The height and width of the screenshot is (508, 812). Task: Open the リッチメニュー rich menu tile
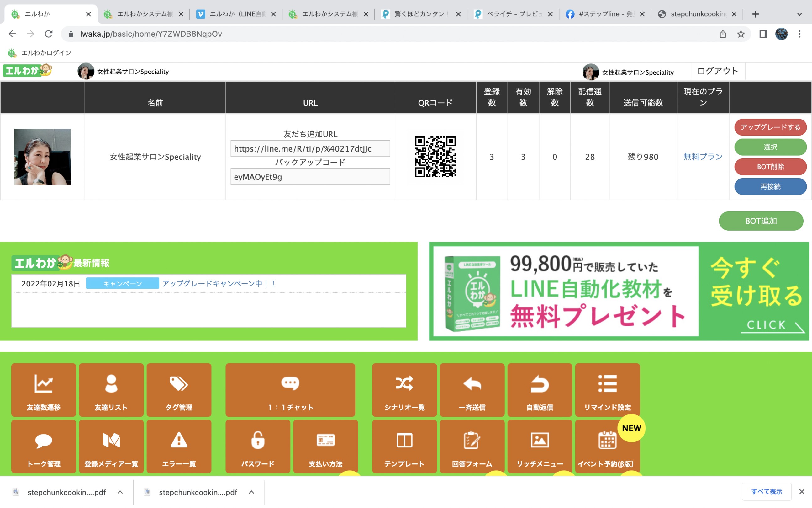pyautogui.click(x=540, y=446)
